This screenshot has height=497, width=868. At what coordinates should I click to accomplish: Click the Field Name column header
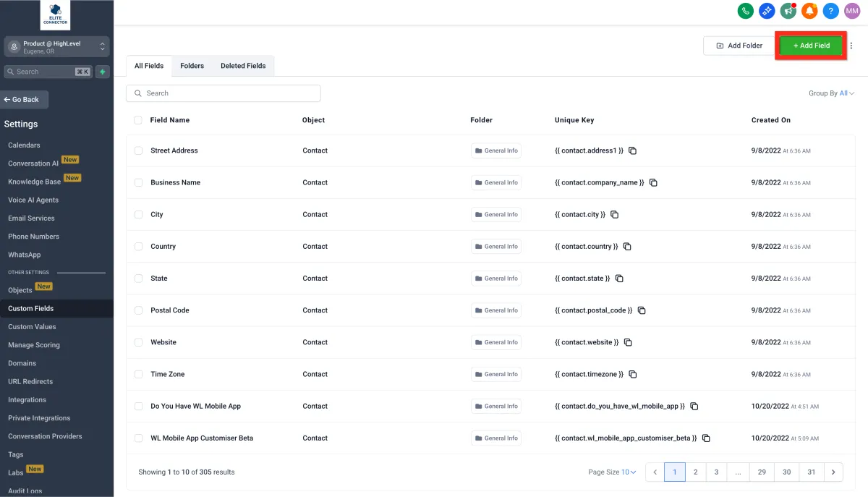tap(170, 120)
